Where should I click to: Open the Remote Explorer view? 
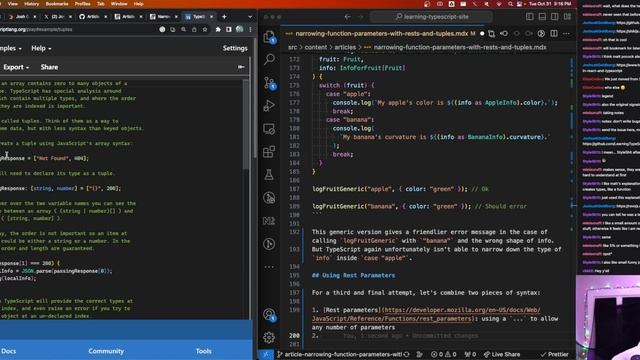[269, 129]
